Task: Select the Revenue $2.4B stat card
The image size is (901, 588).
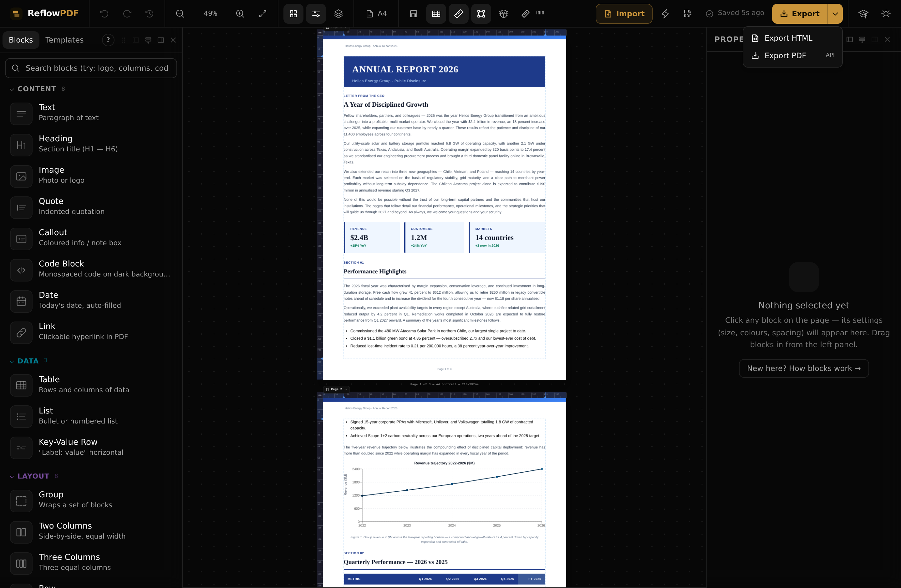Action: pyautogui.click(x=372, y=238)
